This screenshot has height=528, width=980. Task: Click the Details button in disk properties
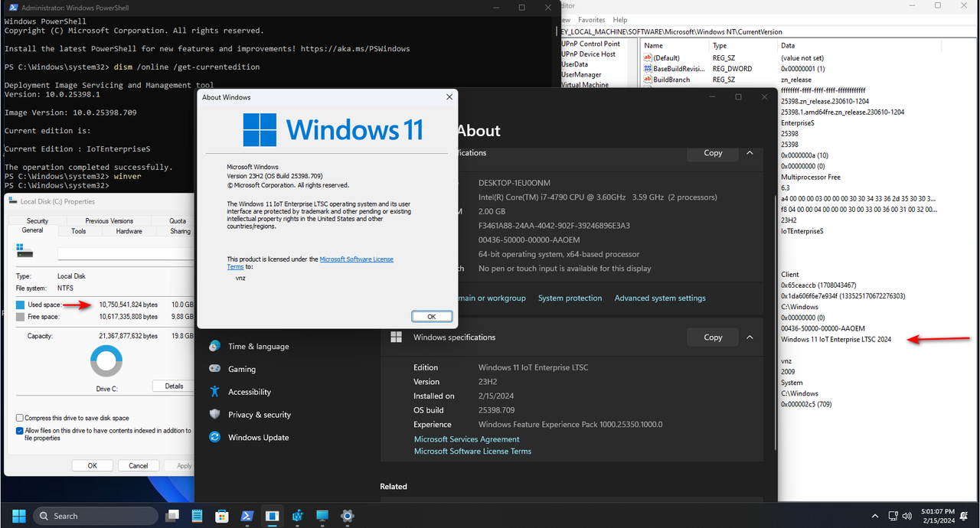point(174,386)
